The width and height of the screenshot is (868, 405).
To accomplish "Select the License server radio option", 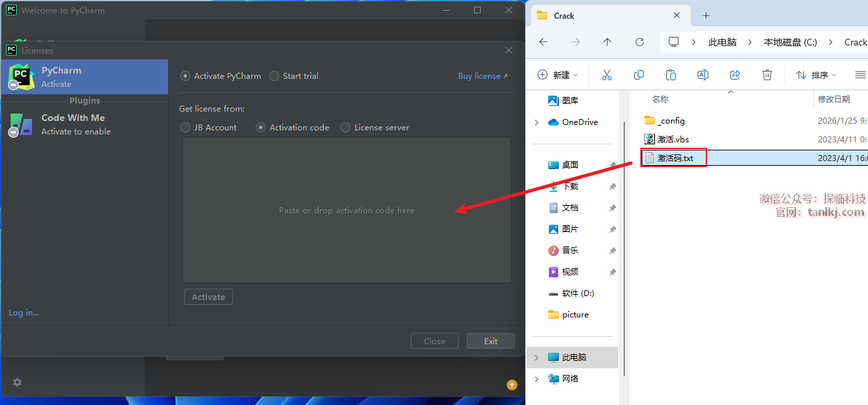I will 345,128.
